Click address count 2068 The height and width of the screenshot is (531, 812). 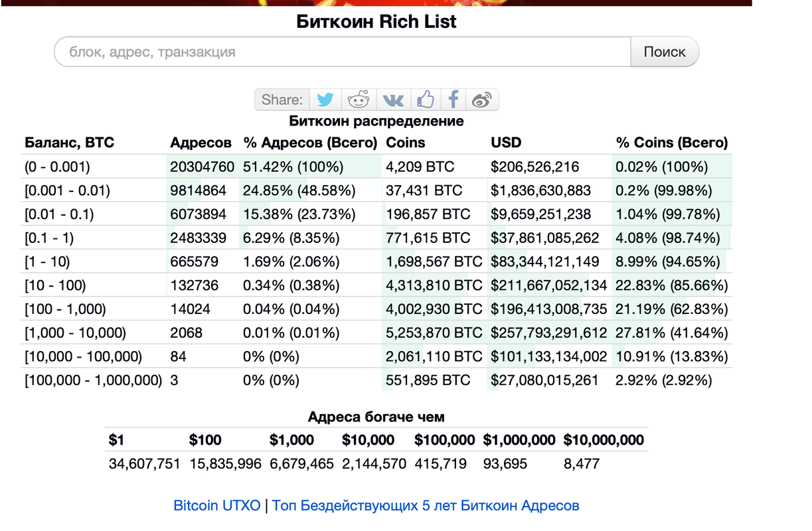[187, 333]
